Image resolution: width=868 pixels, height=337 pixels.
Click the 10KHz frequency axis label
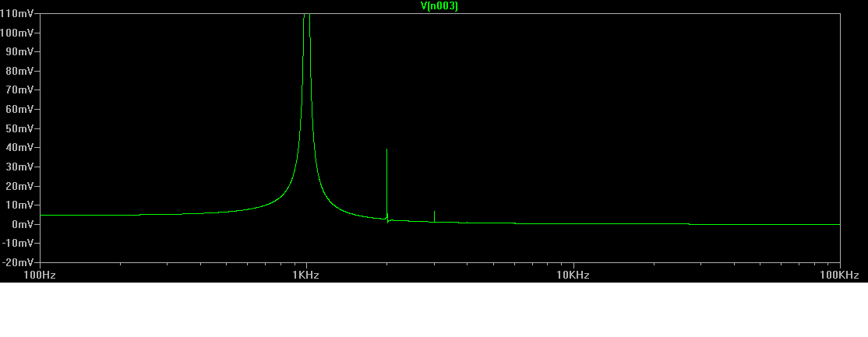tap(573, 275)
